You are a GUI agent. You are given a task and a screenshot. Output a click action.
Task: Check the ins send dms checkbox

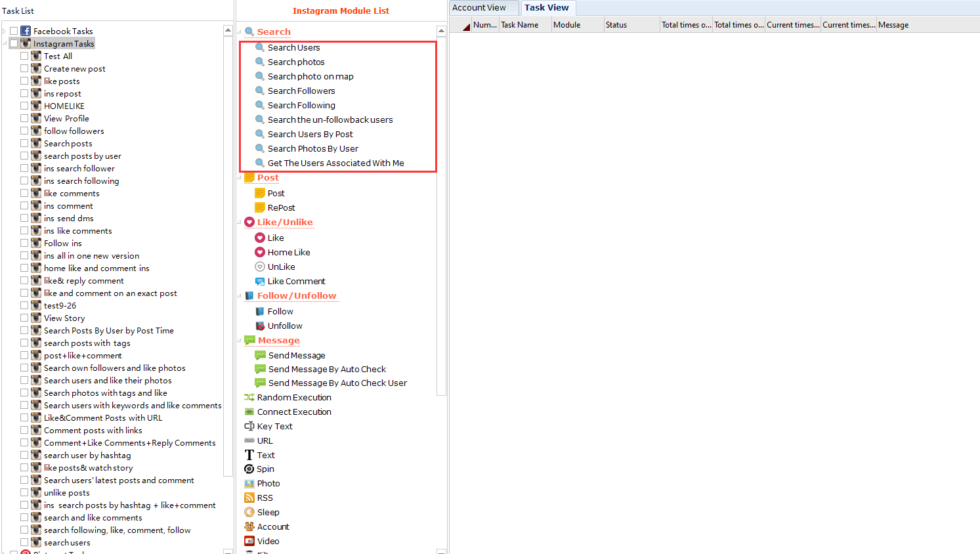pos(24,218)
